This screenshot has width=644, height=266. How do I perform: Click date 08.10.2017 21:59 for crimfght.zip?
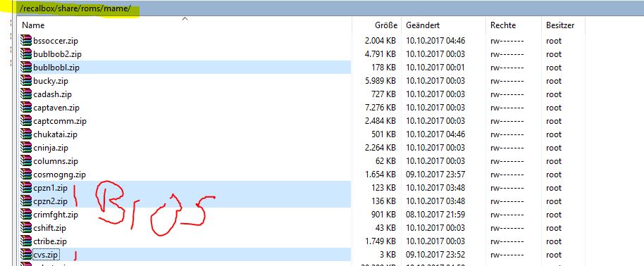tap(435, 215)
